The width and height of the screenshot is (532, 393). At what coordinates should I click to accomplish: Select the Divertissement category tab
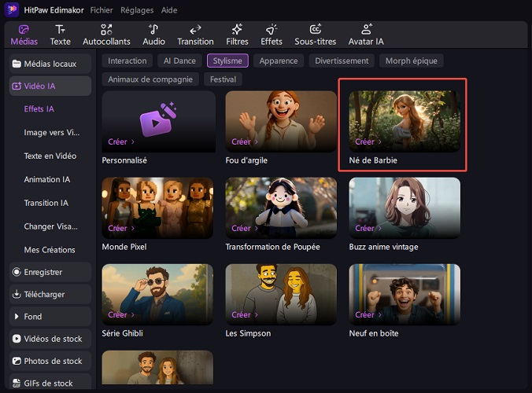click(x=341, y=61)
